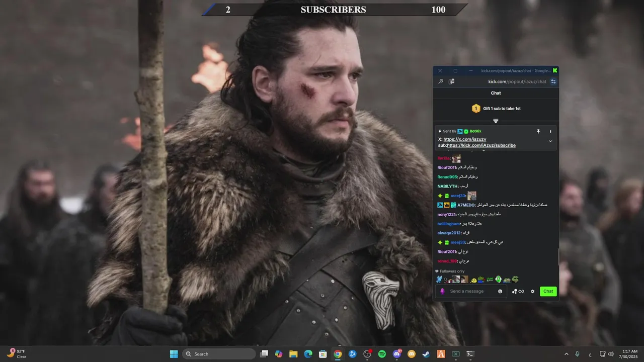Image resolution: width=644 pixels, height=362 pixels.
Task: Open the network status tray icon
Action: coord(603,354)
